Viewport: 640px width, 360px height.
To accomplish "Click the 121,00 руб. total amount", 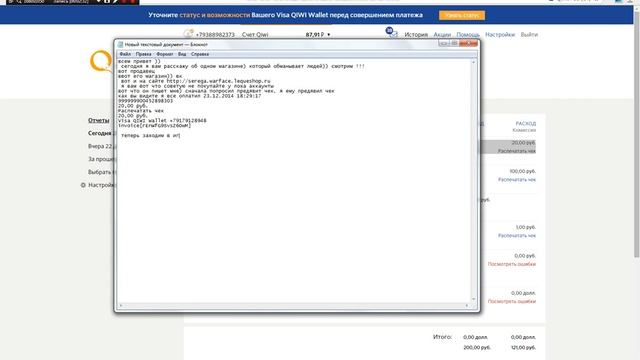I will (x=523, y=347).
